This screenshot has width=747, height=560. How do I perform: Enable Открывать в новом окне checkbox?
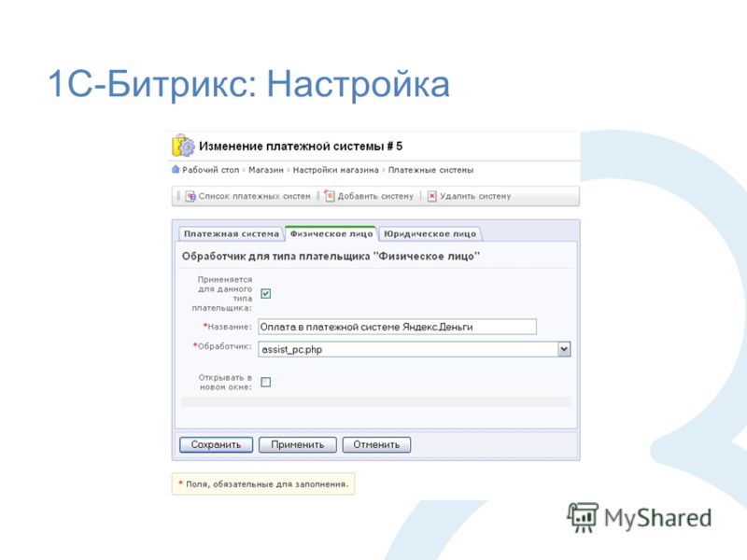[x=266, y=383]
